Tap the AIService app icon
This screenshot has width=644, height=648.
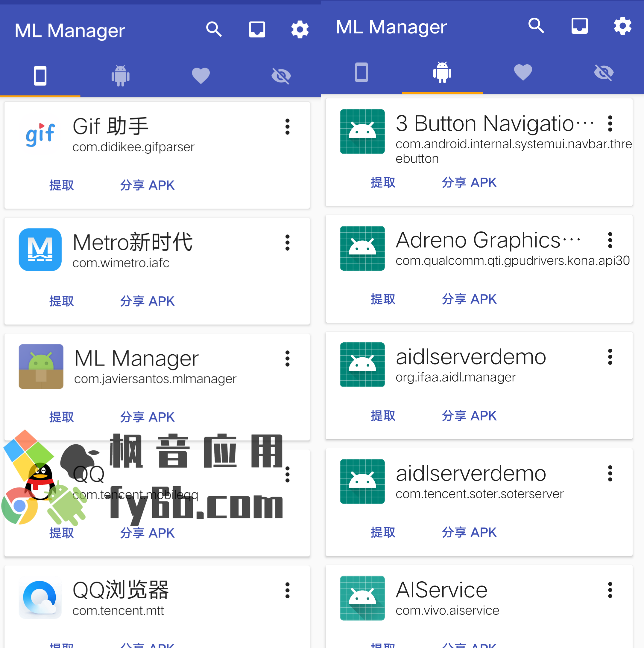pyautogui.click(x=362, y=598)
